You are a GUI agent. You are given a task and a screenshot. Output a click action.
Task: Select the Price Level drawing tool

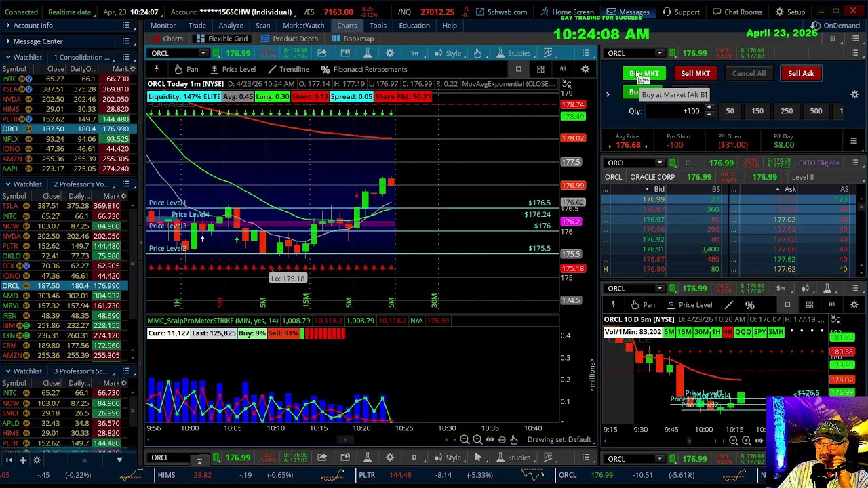click(233, 69)
